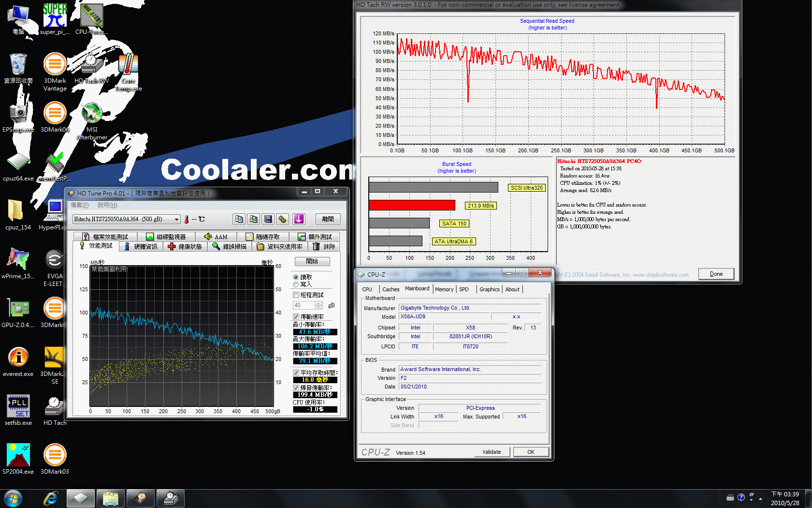This screenshot has height=508, width=812.
Task: Click HD Tune purple down-arrow tray icon
Action: tap(299, 219)
